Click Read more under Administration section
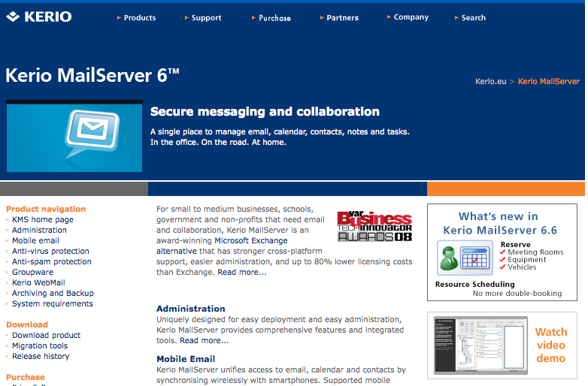 [x=204, y=340]
